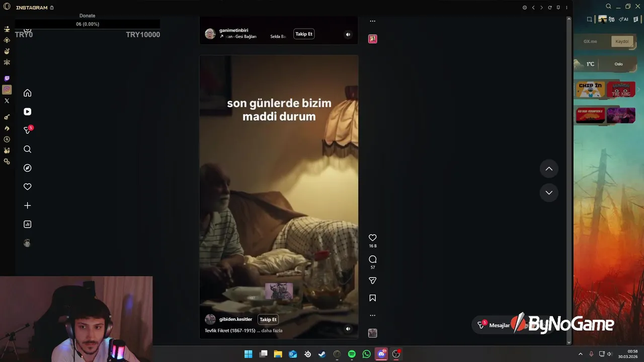
Task: Expand caption with daha fazla
Action: (x=272, y=331)
